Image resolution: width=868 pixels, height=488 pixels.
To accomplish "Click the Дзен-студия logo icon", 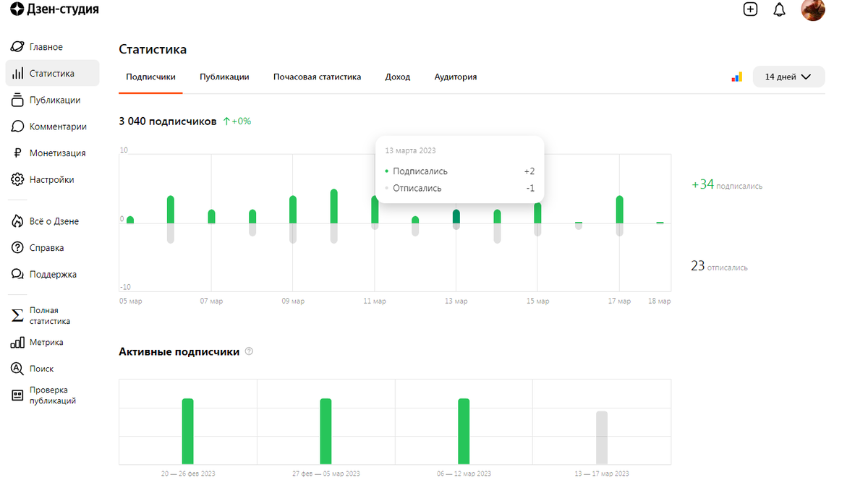I will tap(17, 9).
